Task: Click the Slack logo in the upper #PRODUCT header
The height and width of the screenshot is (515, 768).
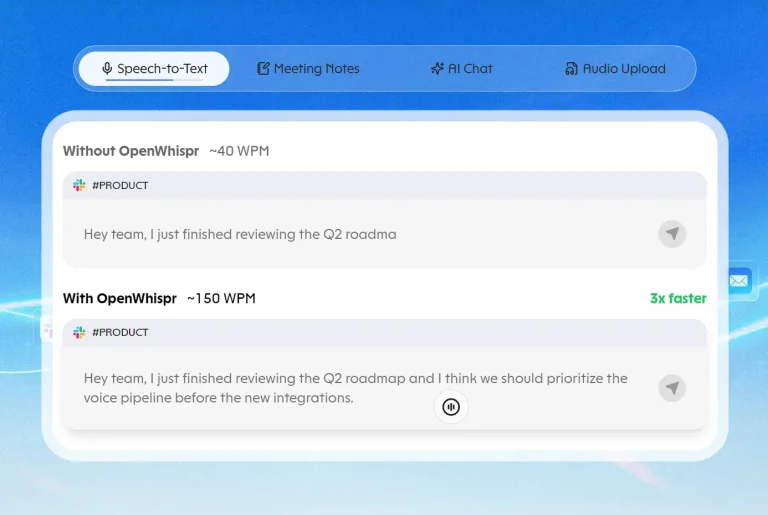Action: point(79,185)
